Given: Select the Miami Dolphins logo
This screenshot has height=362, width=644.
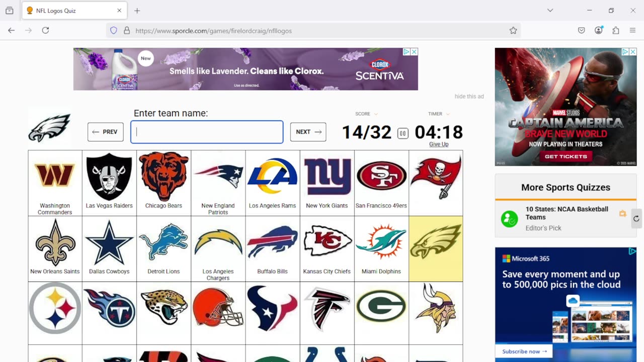Looking at the screenshot, I should click(x=381, y=241).
